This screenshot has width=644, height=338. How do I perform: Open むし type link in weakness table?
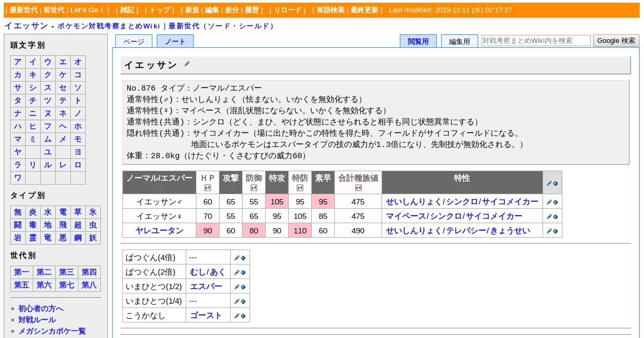point(198,272)
